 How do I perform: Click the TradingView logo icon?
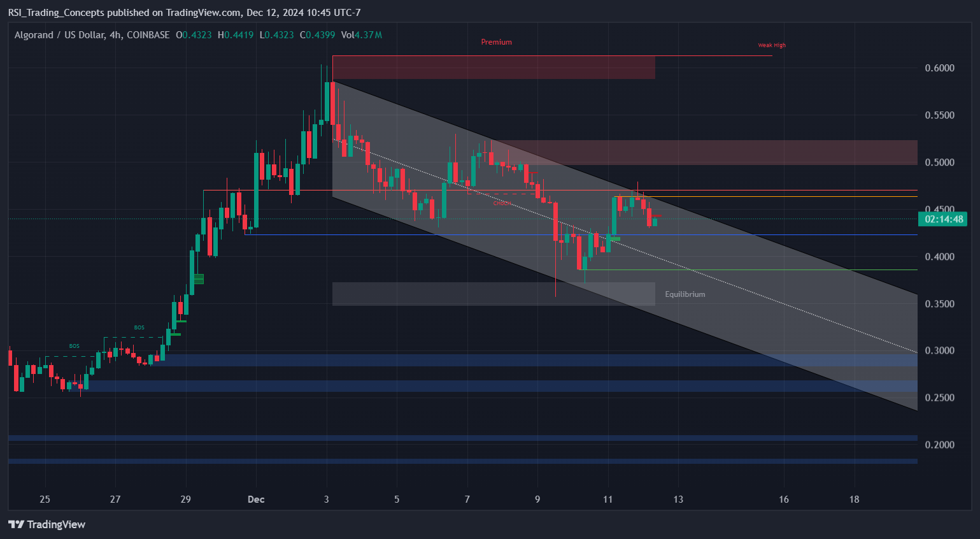[x=17, y=524]
